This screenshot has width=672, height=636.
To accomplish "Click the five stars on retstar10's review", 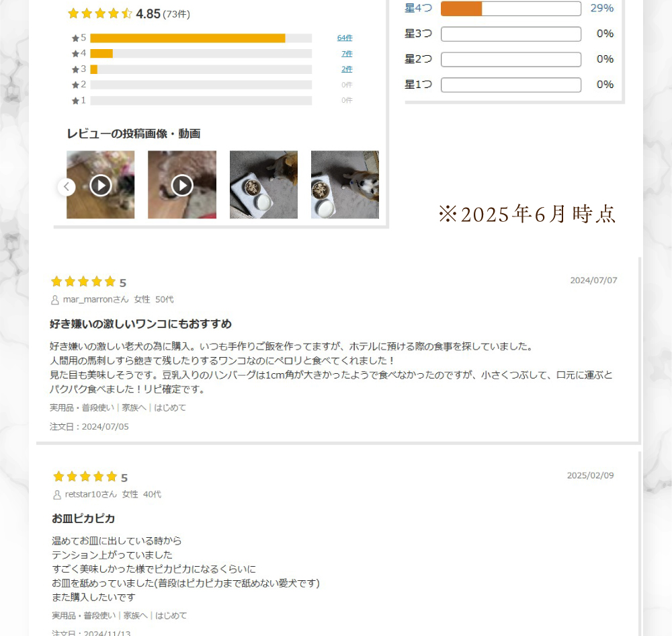I will coord(85,477).
